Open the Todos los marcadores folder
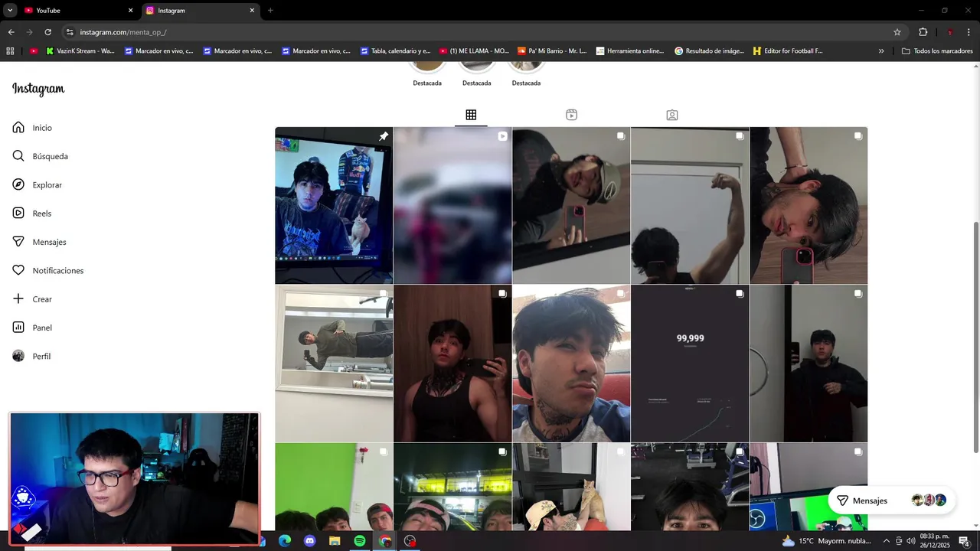 pyautogui.click(x=937, y=51)
